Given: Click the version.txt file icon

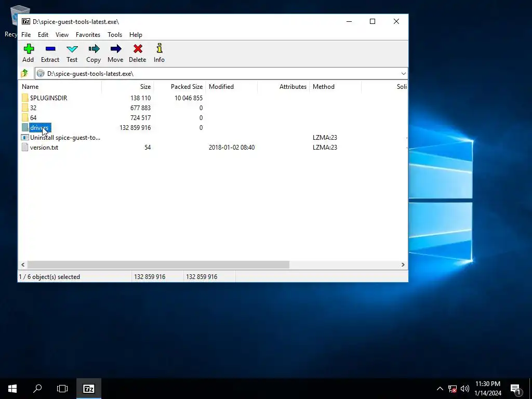Looking at the screenshot, I should [x=25, y=147].
